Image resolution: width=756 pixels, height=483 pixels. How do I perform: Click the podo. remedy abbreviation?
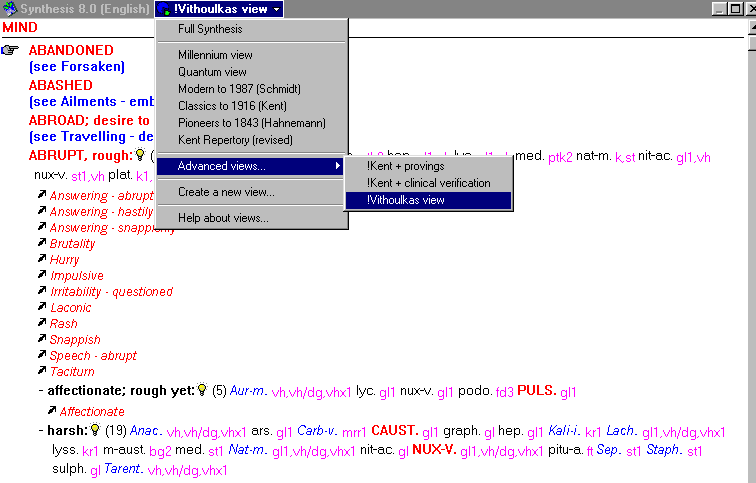click(x=475, y=390)
